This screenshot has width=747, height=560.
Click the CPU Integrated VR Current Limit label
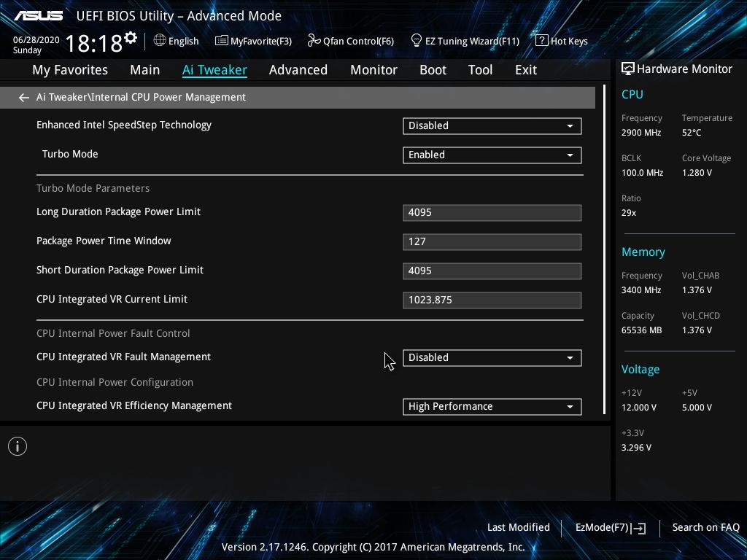click(112, 299)
